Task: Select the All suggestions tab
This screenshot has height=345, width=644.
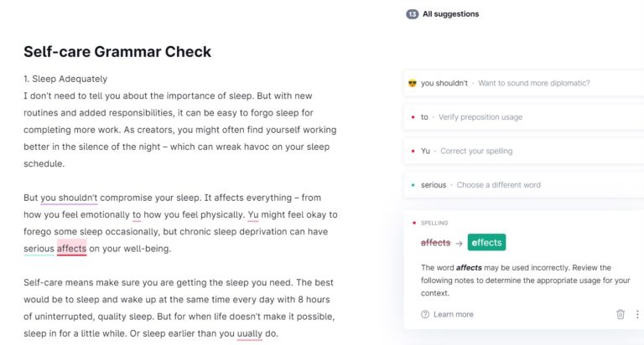Action: click(x=451, y=14)
